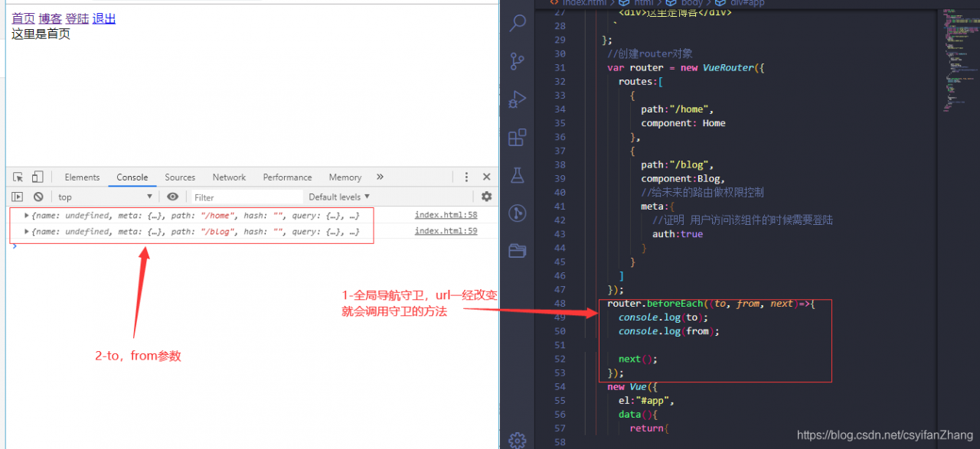Open the Source Control view in VS Code
This screenshot has height=449, width=980.
pos(518,61)
